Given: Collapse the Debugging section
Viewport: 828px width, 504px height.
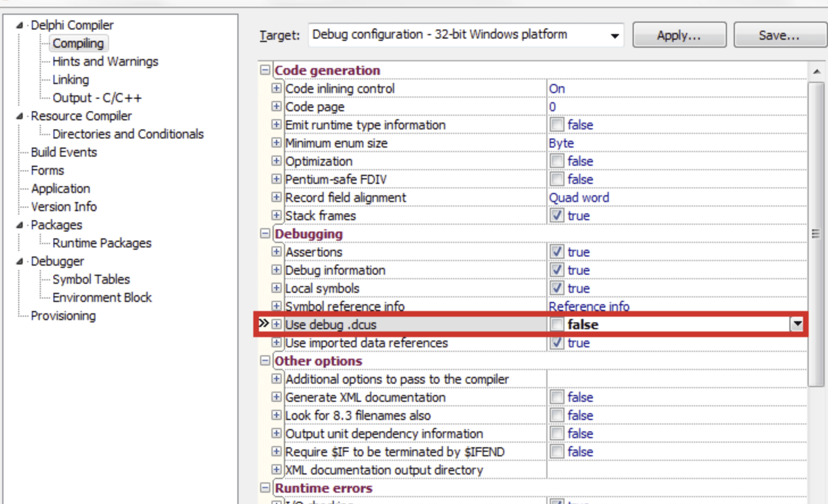Looking at the screenshot, I should (265, 233).
